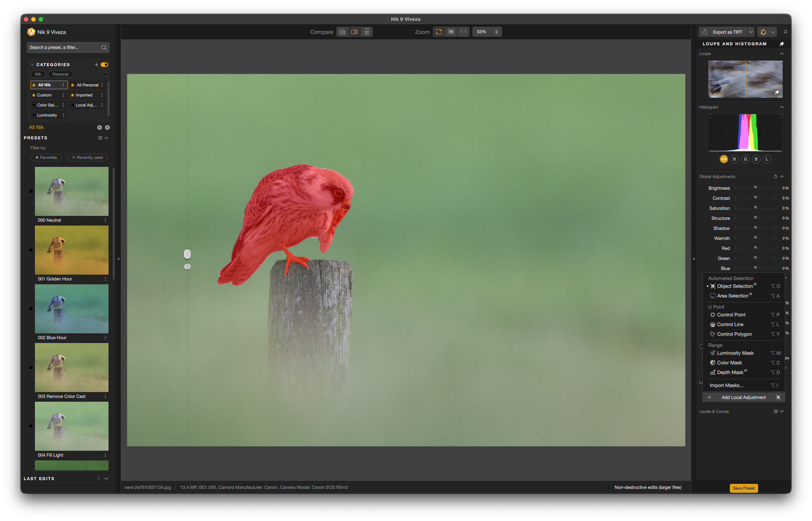Screen dimensions: 812x521
Task: Enable Non-destructive edits checkbox
Action: click(609, 488)
